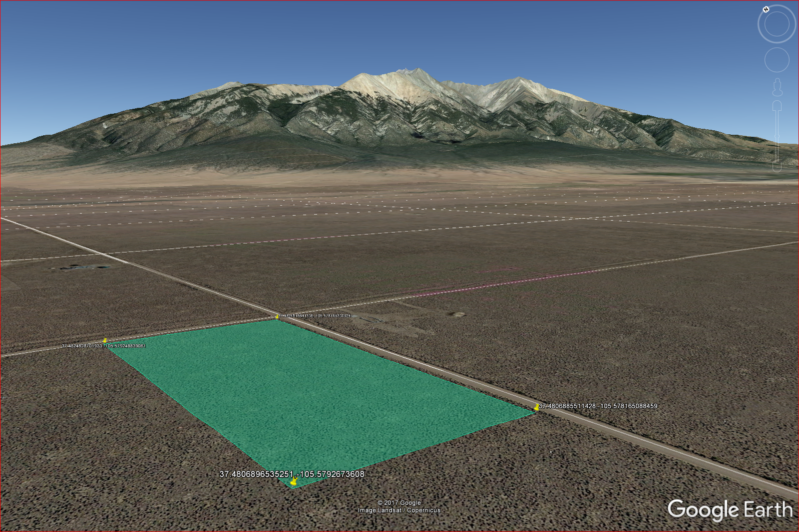Click the zoom slider handle
The width and height of the screenshot is (799, 532).
point(777,137)
